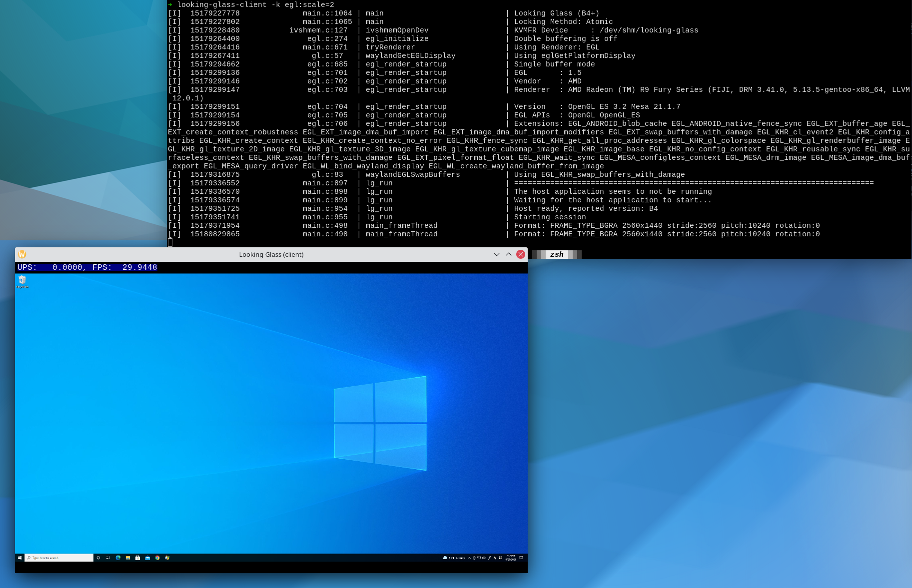Screen dimensions: 912x588
Task: Open the Mail app from the taskbar
Action: (148, 558)
